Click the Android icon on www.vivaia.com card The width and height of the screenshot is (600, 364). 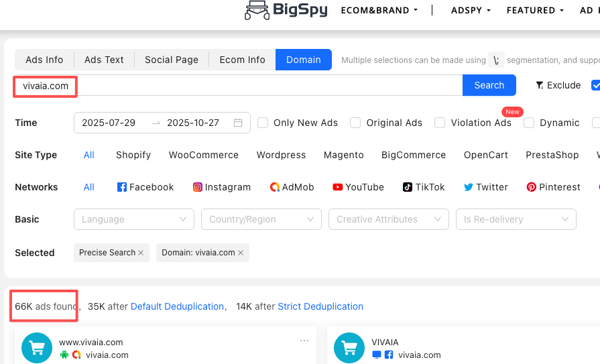point(64,355)
